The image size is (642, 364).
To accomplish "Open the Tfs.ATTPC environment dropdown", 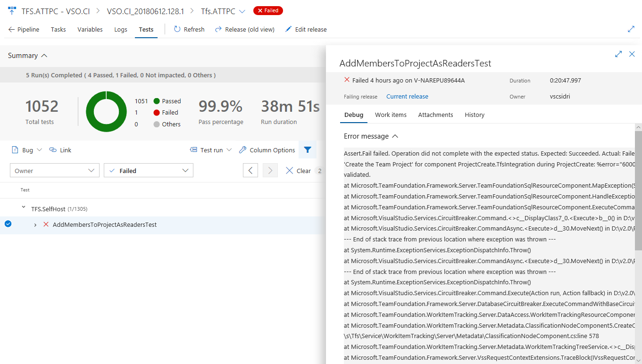I will coord(223,11).
